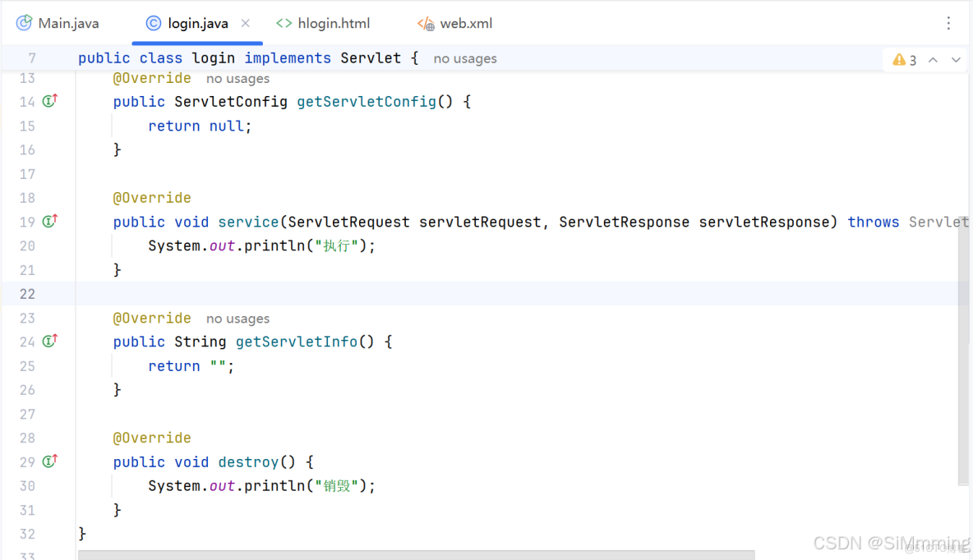Viewport: 973px width, 560px height.
Task: Click the gutter arrow icon beside the service method
Action: [x=49, y=221]
